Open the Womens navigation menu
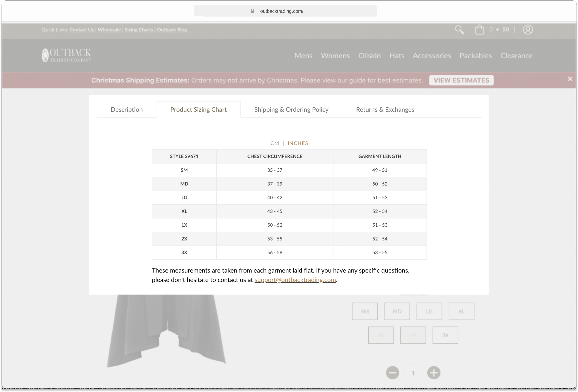 (335, 56)
